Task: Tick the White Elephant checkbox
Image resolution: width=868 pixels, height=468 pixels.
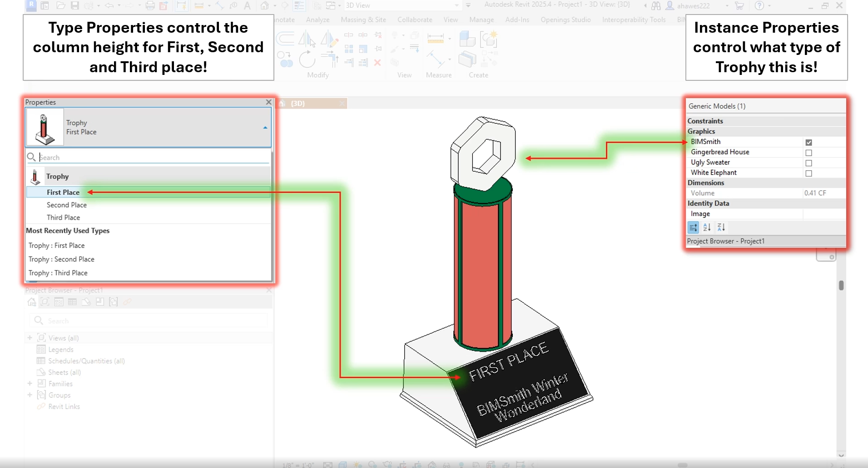Action: click(808, 173)
